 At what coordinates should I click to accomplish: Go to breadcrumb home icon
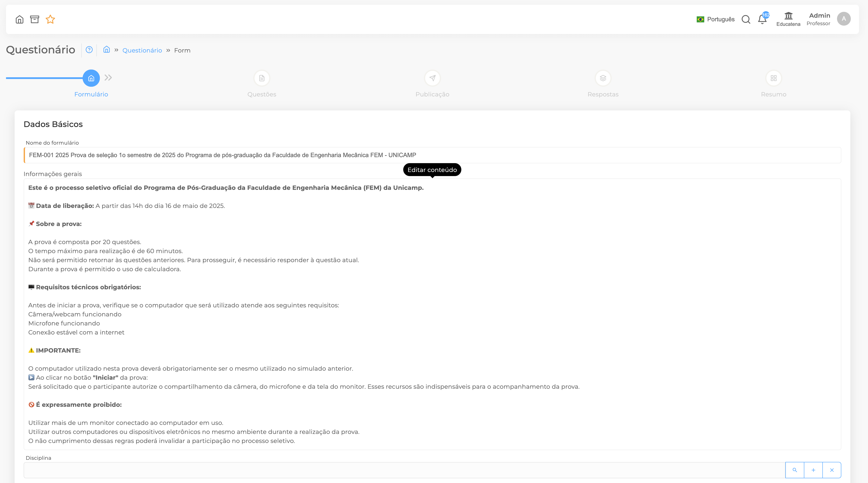pyautogui.click(x=107, y=50)
